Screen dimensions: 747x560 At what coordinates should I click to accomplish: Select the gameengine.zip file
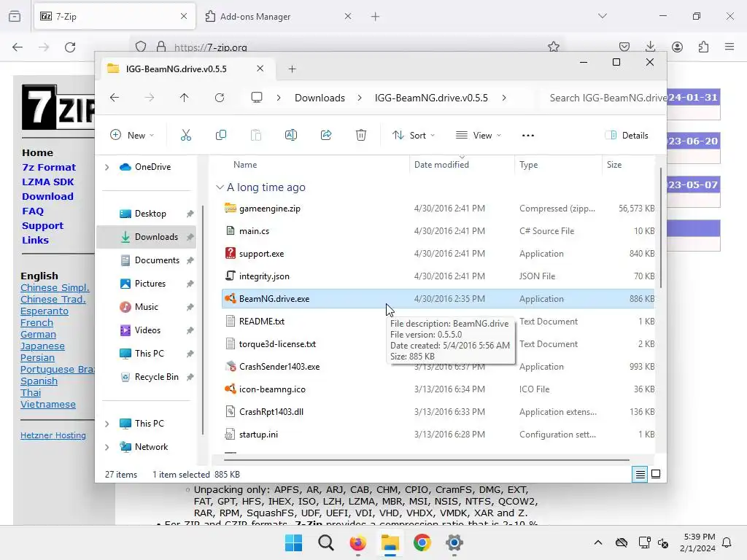click(438, 208)
